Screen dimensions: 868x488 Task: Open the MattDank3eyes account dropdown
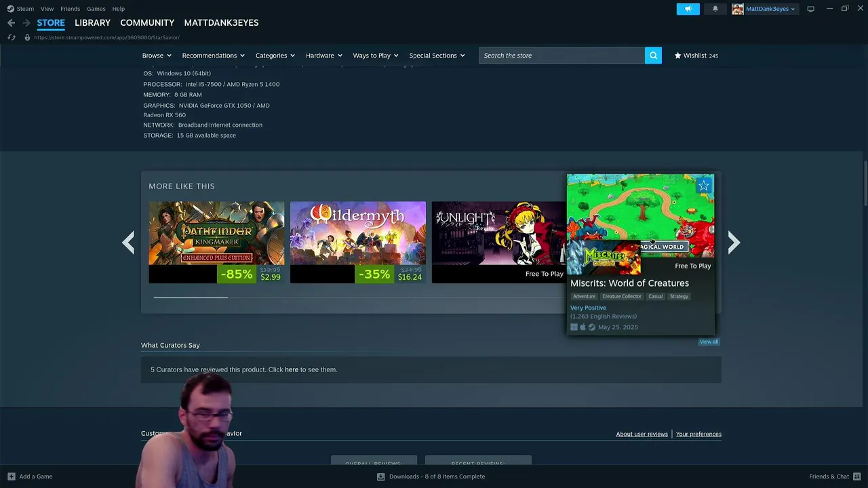[770, 9]
